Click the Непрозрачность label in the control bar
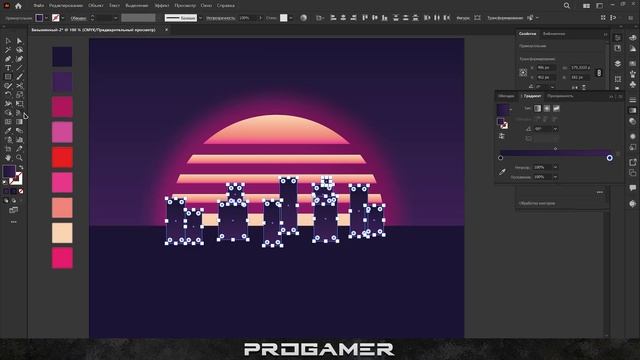 pyautogui.click(x=220, y=18)
